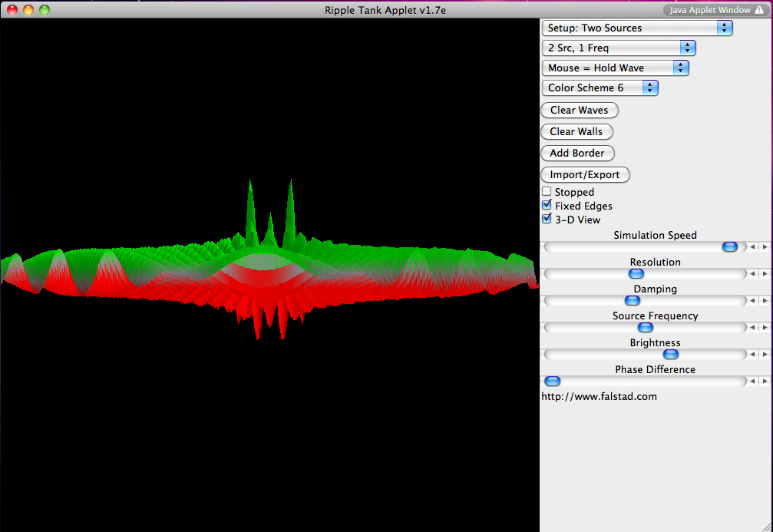Click inside the 3-D wave simulation canvas
The width and height of the screenshot is (773, 532).
(x=269, y=269)
